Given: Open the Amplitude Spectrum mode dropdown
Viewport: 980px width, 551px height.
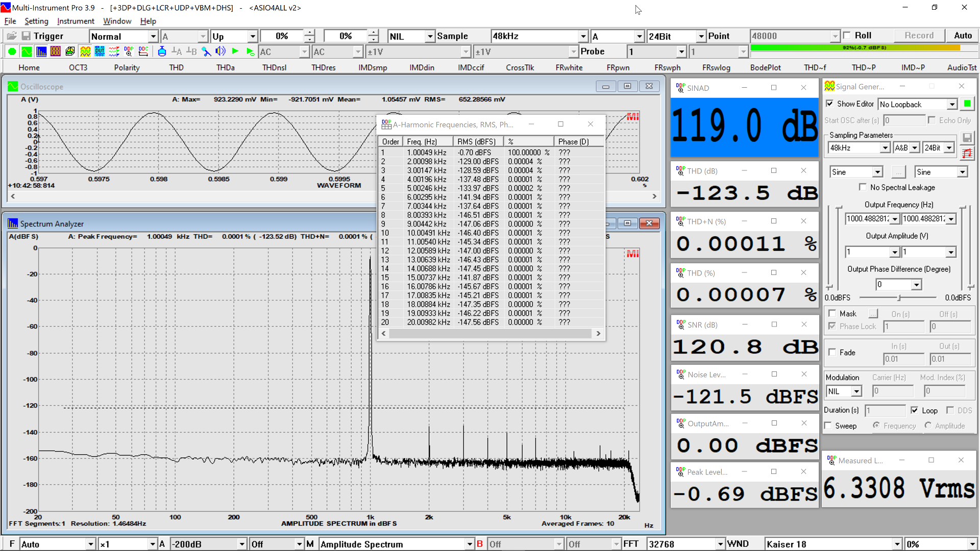Looking at the screenshot, I should [x=469, y=544].
